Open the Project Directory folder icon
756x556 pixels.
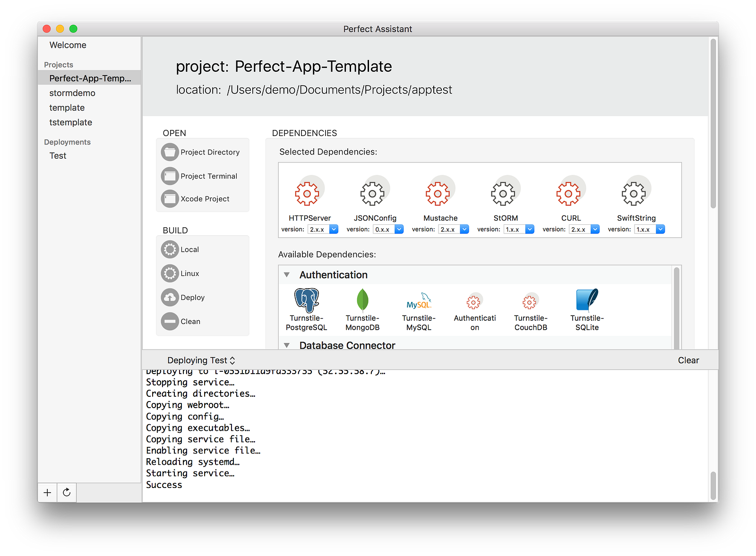click(x=170, y=152)
